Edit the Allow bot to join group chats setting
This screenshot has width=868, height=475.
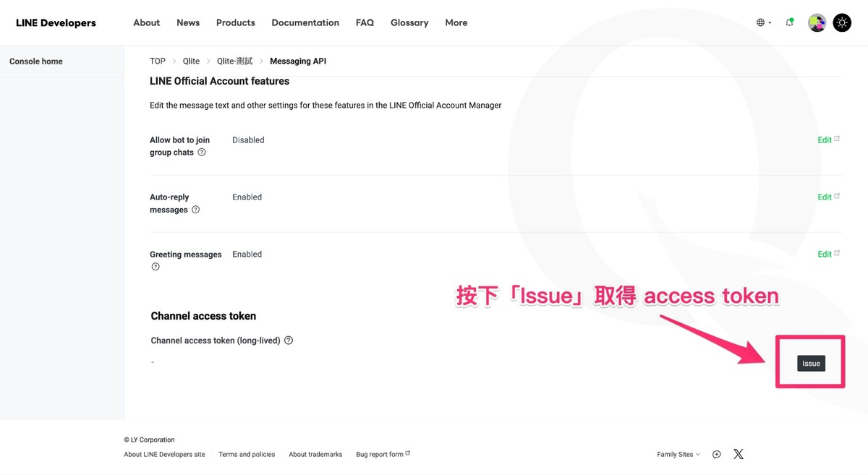click(828, 140)
